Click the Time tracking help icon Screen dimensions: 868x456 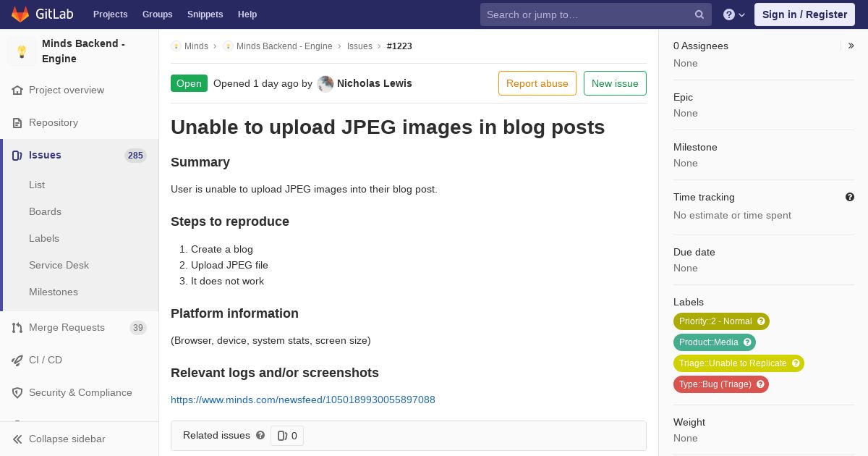pyautogui.click(x=850, y=197)
